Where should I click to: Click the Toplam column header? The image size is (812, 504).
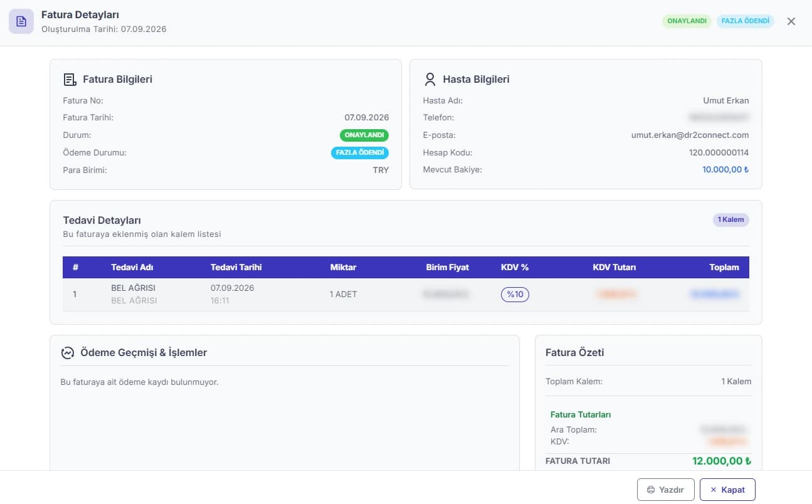724,267
